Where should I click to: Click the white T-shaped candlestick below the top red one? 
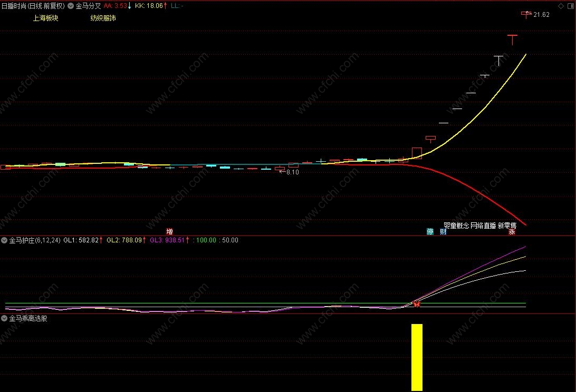tap(498, 61)
